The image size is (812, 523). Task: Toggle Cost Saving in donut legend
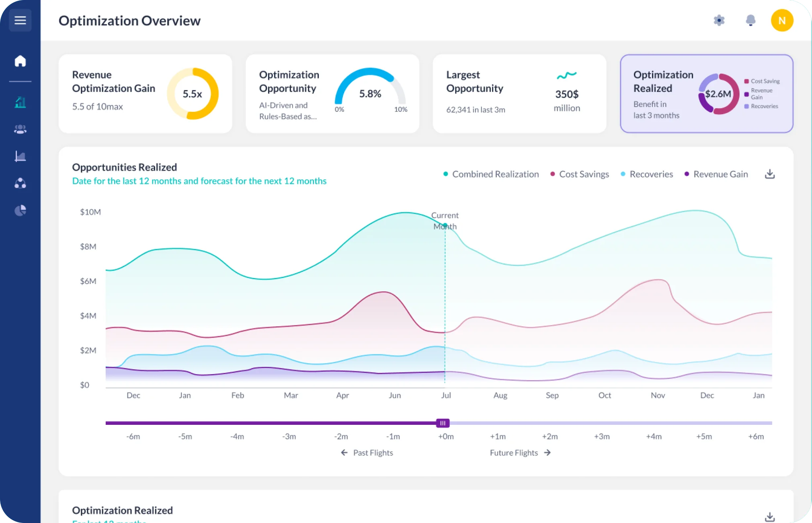point(762,81)
